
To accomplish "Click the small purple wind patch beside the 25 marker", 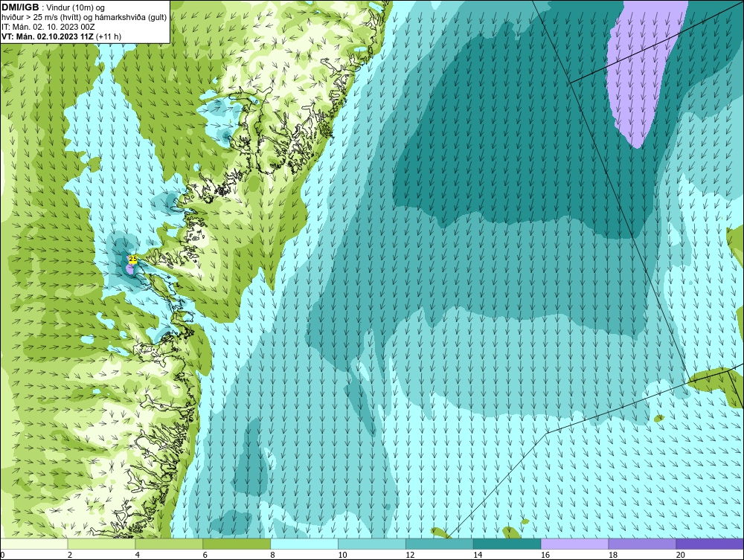I will tap(129, 269).
